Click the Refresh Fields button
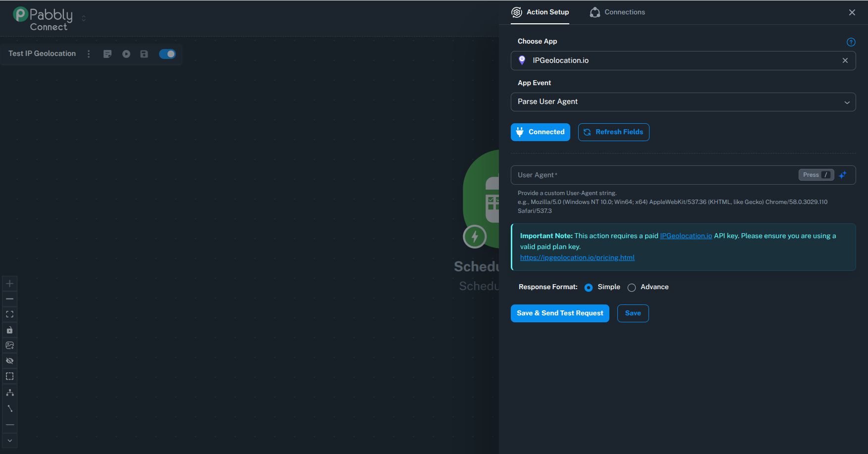This screenshot has width=868, height=454. pos(614,132)
